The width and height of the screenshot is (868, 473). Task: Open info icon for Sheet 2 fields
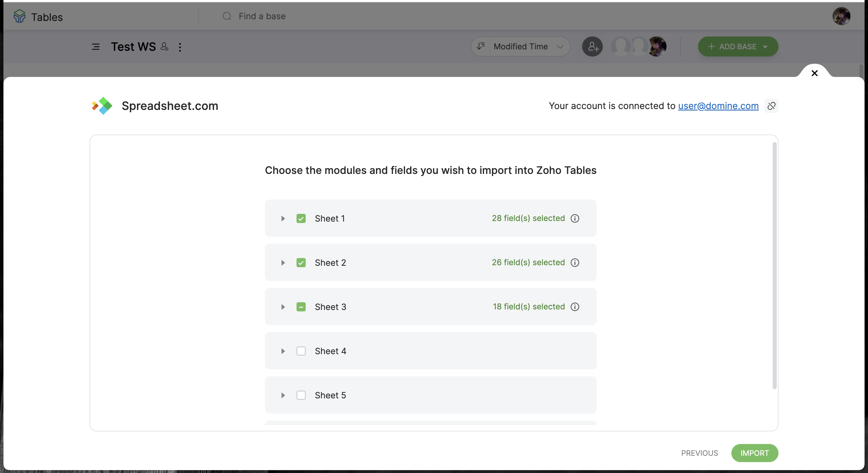coord(575,263)
